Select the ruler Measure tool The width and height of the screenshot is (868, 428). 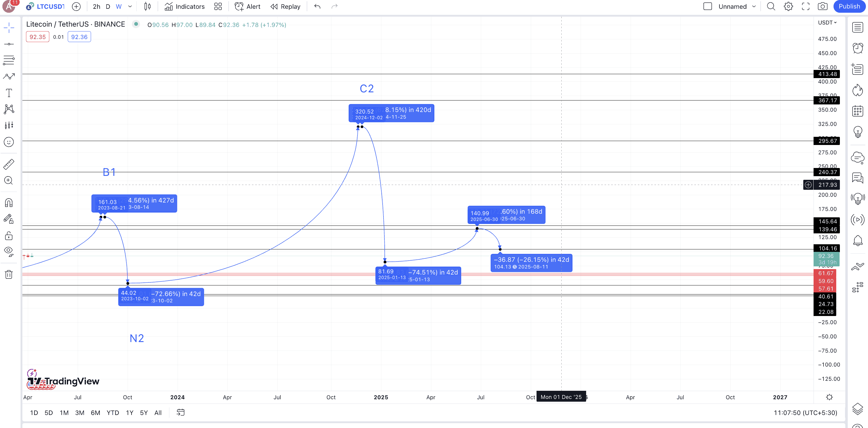point(9,164)
